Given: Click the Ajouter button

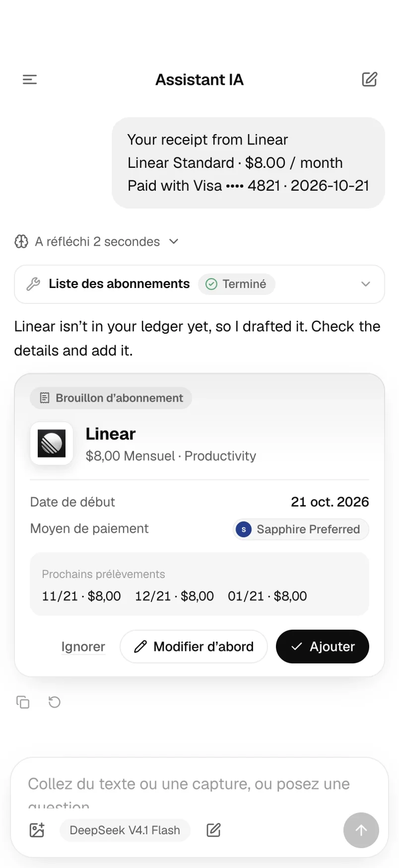Looking at the screenshot, I should (x=323, y=647).
